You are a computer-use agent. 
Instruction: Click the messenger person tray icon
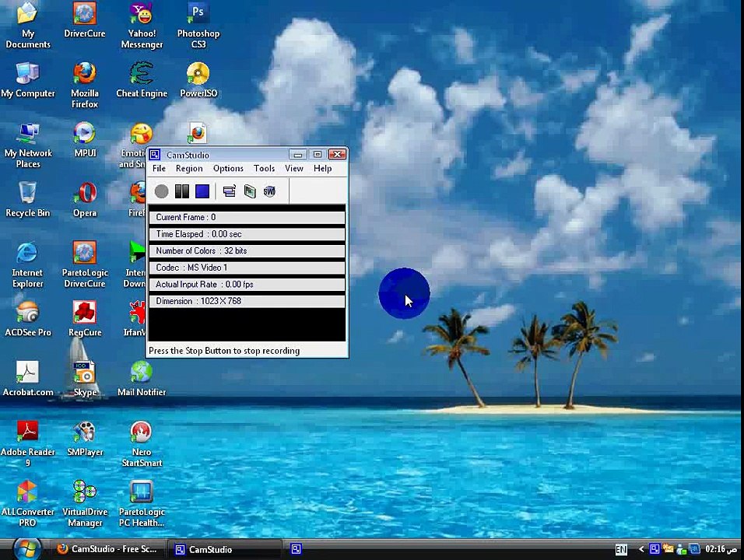point(682,550)
